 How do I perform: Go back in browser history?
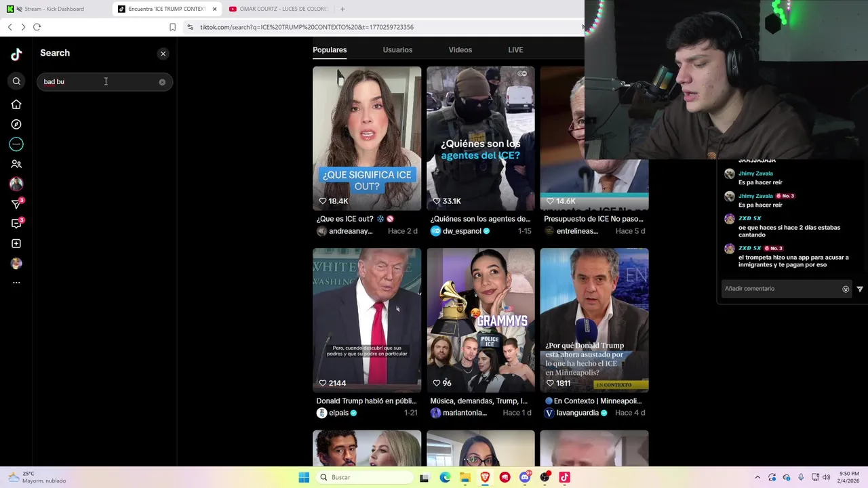[x=9, y=27]
